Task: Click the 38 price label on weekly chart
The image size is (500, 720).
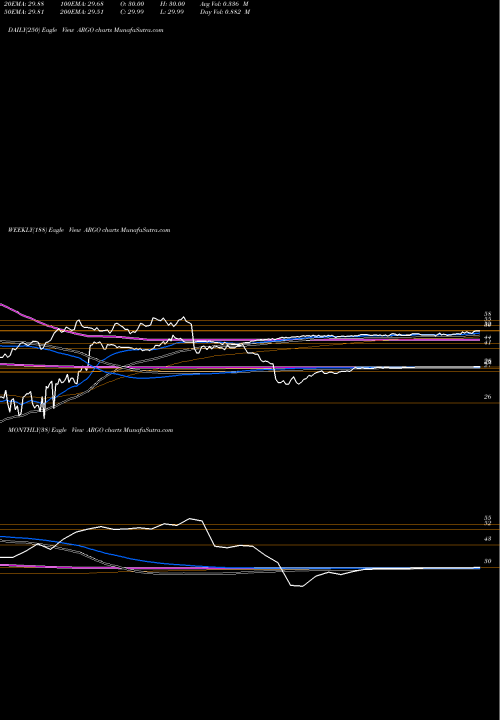Action: (x=488, y=314)
